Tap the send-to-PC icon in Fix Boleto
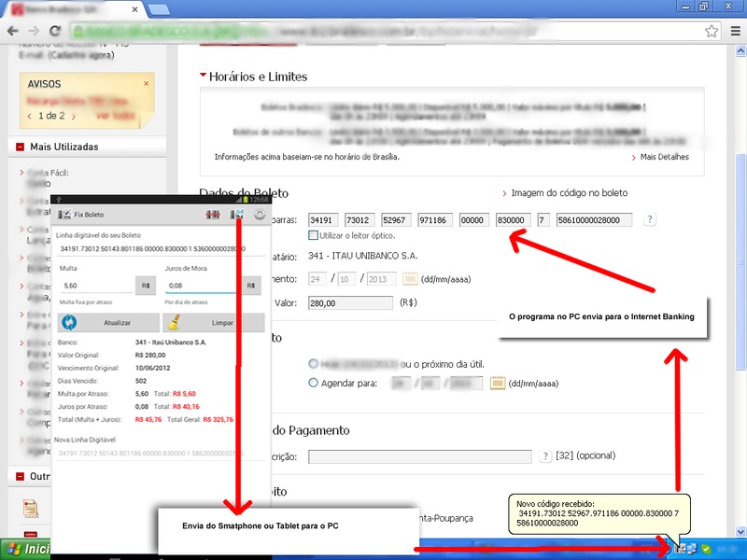 pos(237,215)
